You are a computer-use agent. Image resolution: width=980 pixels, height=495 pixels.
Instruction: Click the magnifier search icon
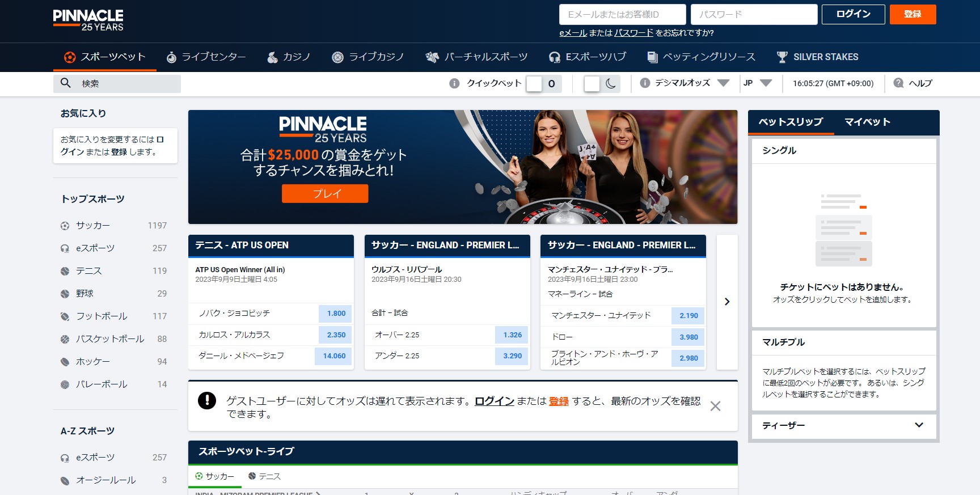click(x=66, y=83)
